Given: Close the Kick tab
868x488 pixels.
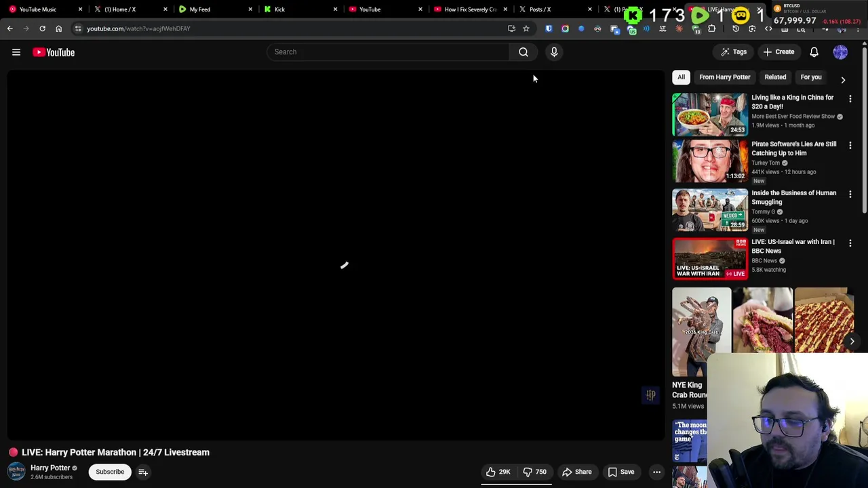Looking at the screenshot, I should [335, 9].
